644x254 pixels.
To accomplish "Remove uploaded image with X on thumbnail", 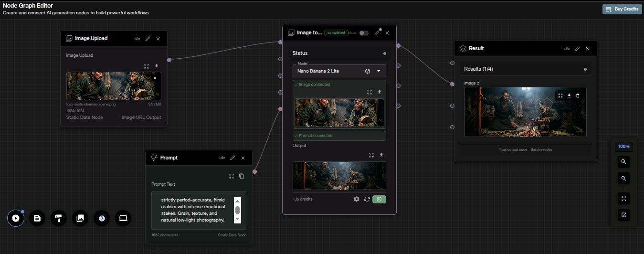I will point(155,78).
